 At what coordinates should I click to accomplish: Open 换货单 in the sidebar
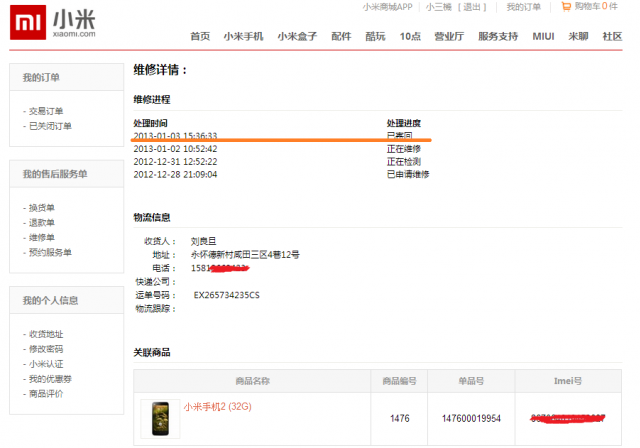(x=42, y=208)
